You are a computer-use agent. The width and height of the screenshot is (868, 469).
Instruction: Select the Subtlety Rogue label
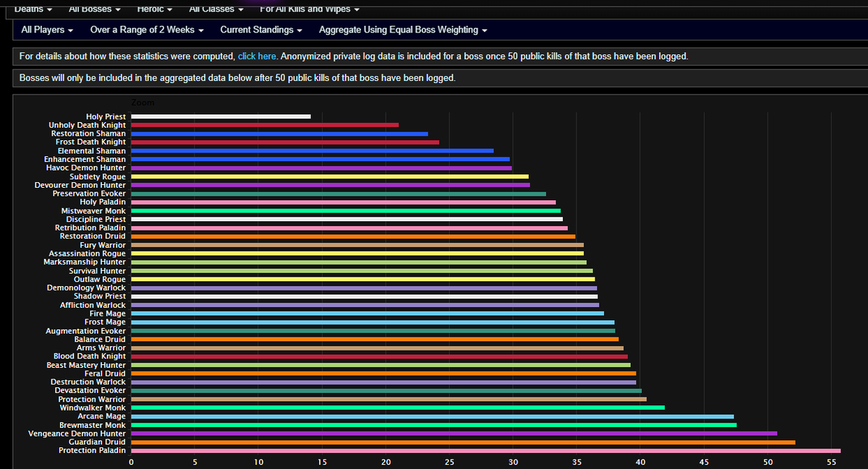point(98,176)
